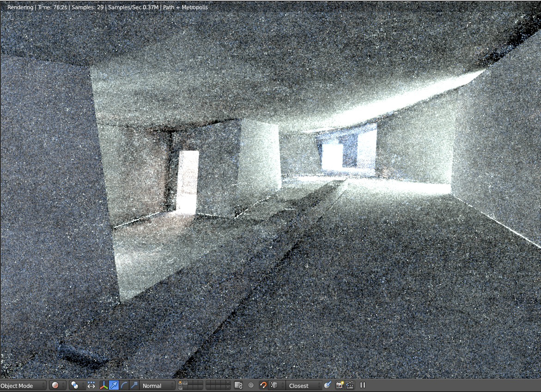This screenshot has height=392, width=541.
Task: Select the rotate manipulator arc
Action: point(124,386)
